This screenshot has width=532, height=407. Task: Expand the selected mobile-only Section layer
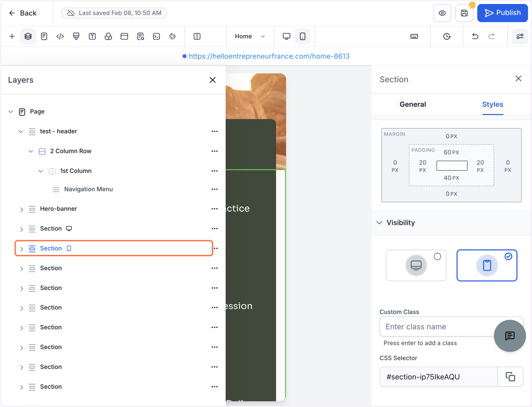(21, 249)
